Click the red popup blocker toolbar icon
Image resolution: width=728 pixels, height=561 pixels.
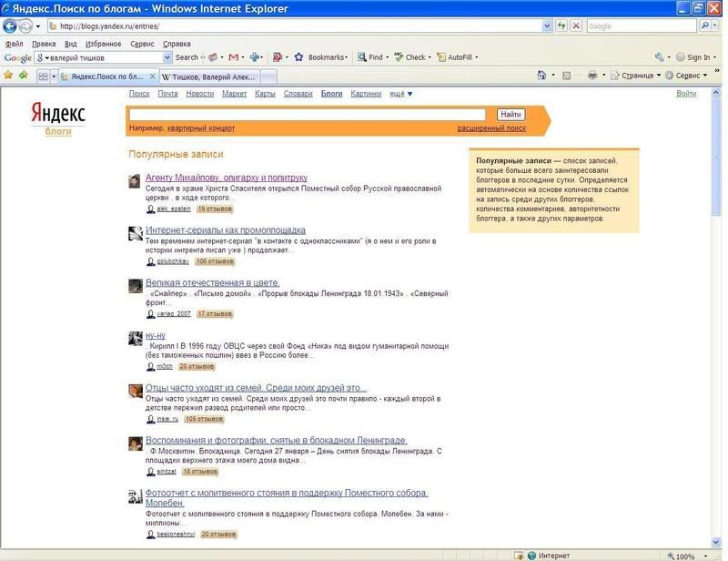(x=278, y=57)
